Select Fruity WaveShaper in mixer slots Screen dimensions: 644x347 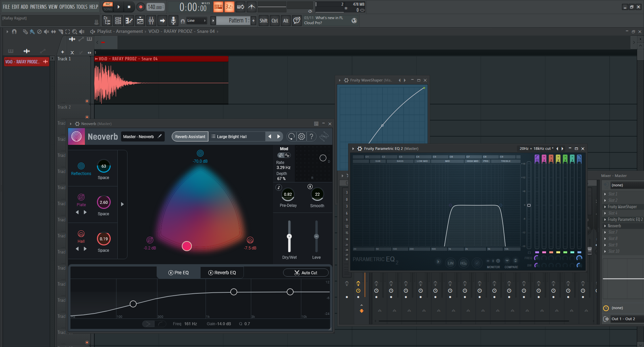click(x=622, y=207)
